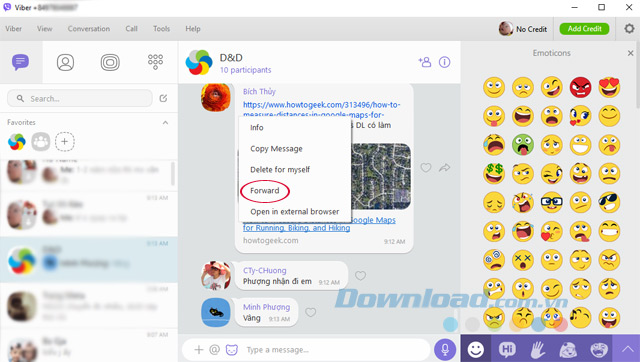Choose Copy Message in context menu

[276, 149]
